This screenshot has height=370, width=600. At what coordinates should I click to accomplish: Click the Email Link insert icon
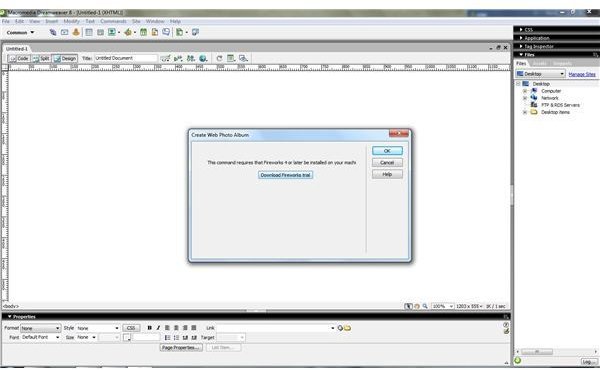point(65,33)
